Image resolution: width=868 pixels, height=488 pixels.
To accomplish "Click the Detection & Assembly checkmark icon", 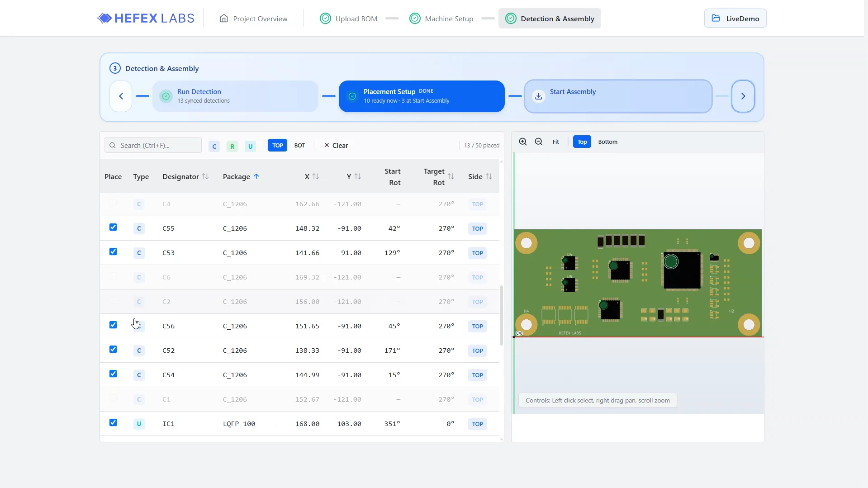I will pyautogui.click(x=510, y=19).
